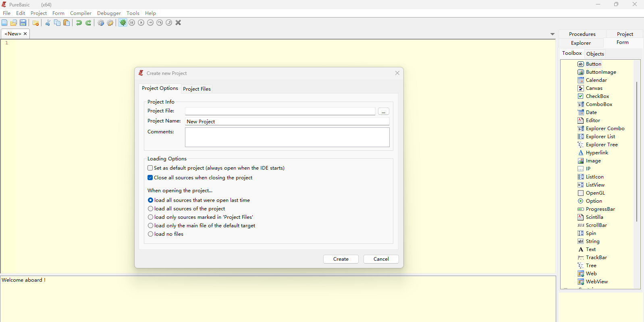Uncheck Close all sources when closing
The height and width of the screenshot is (322, 644).
coord(150,178)
